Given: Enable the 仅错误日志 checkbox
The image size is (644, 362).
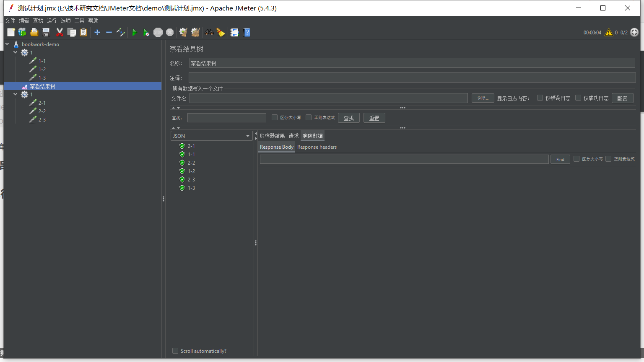Looking at the screenshot, I should pyautogui.click(x=540, y=98).
